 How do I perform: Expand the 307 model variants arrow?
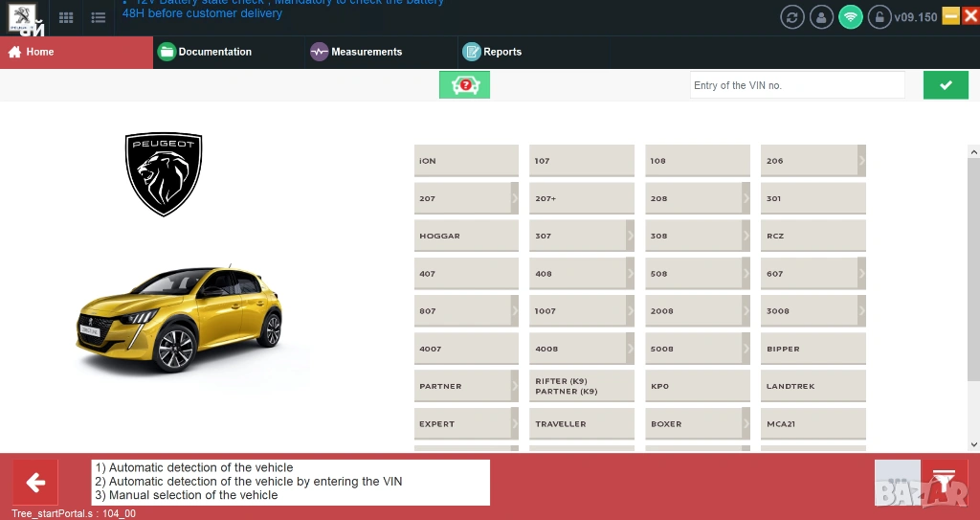tap(630, 236)
